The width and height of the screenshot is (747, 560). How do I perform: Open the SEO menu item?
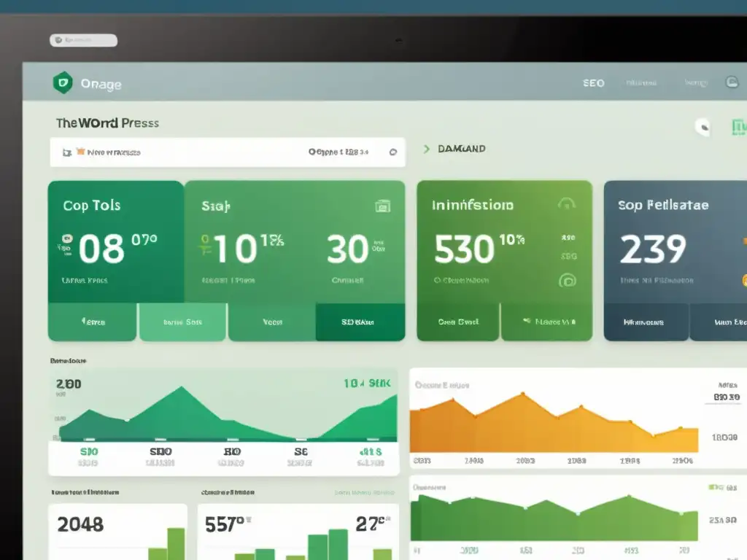[593, 83]
